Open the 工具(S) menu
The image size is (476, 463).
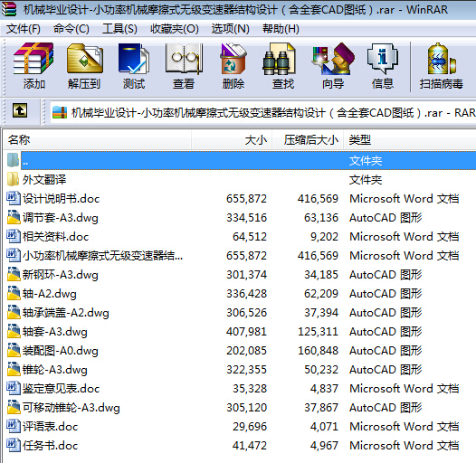119,29
